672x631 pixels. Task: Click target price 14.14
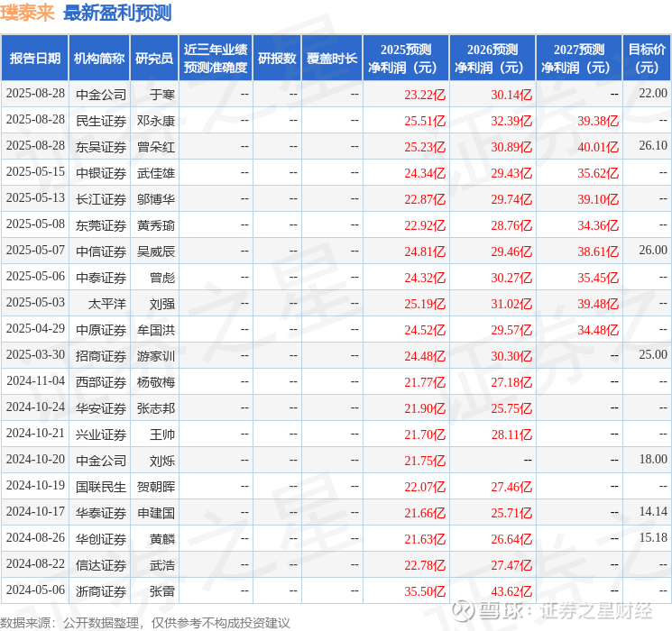[653, 511]
